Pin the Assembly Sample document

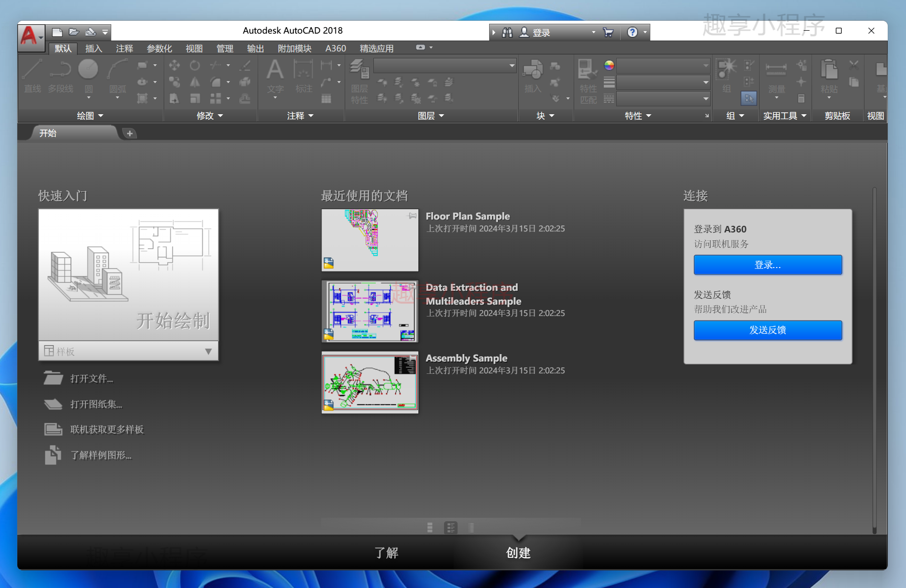click(x=412, y=358)
